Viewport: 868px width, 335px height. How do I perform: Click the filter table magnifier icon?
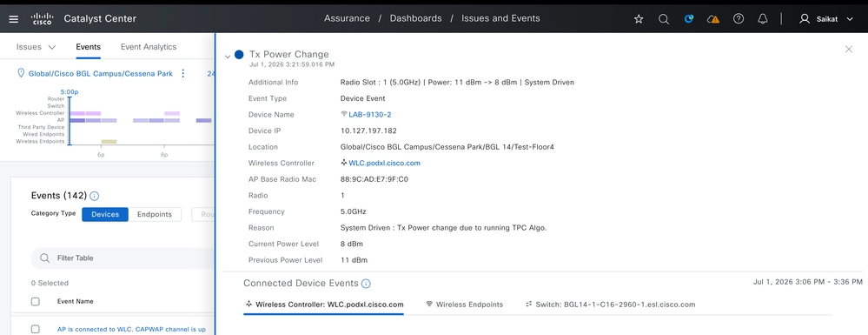tap(45, 258)
